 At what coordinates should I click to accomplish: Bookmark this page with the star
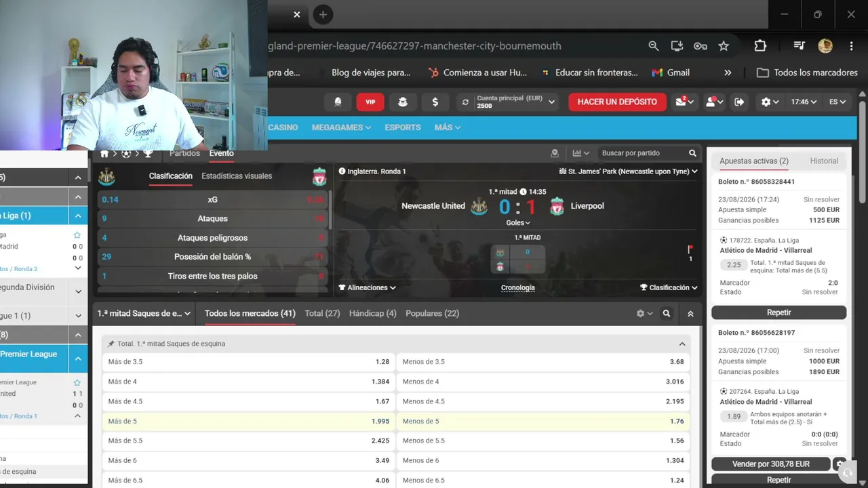724,46
